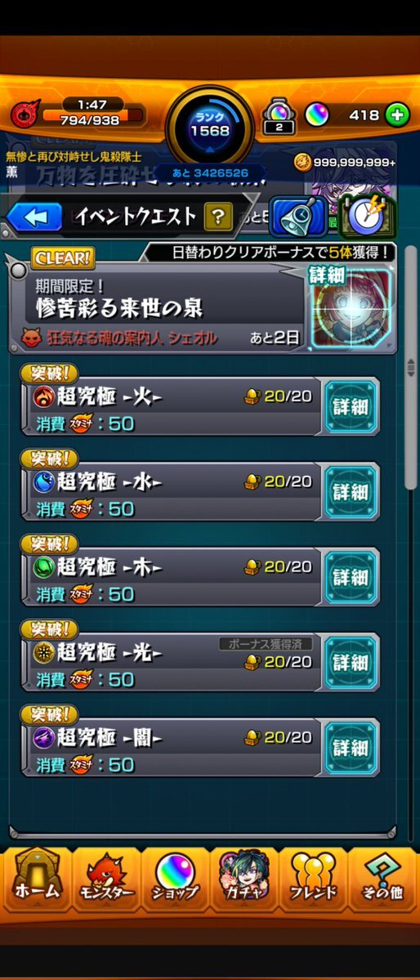Click the quest list scrollbar handle
Viewport: 420px width, 980px height.
tap(411, 368)
